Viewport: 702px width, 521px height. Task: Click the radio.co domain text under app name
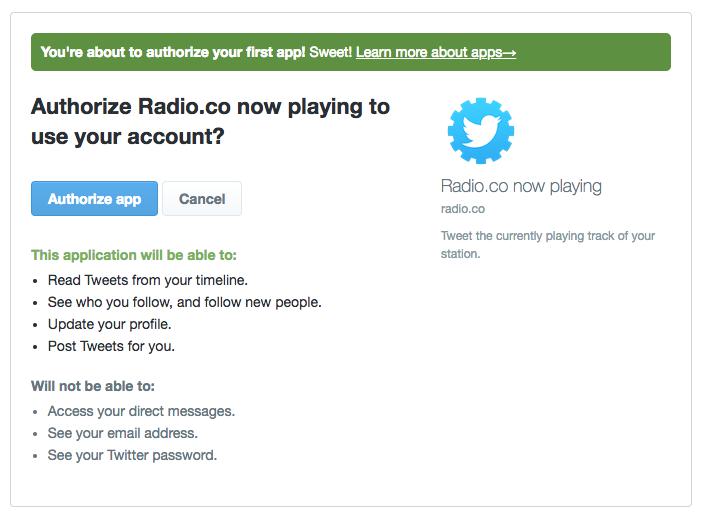[x=463, y=209]
